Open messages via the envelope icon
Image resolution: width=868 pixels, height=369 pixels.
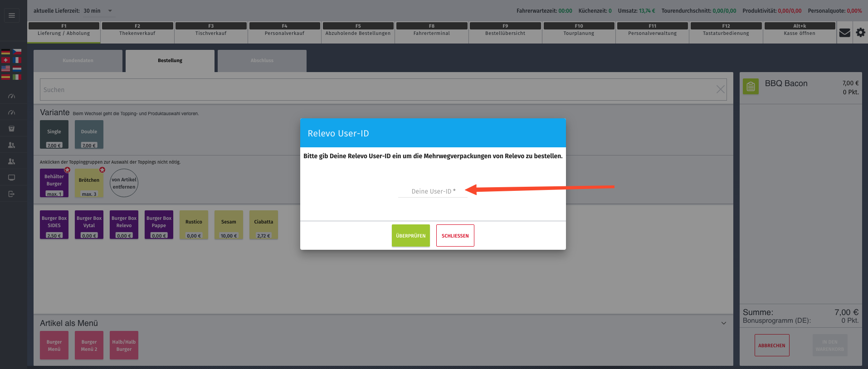pos(845,33)
